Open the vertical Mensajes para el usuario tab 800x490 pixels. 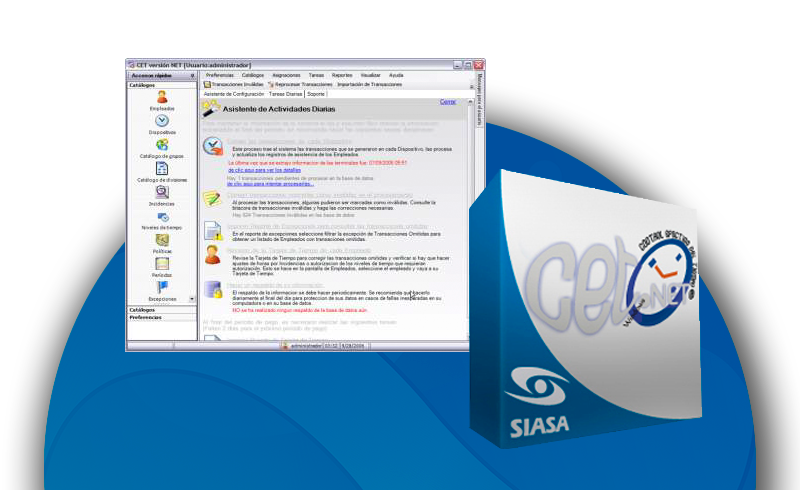(480, 99)
